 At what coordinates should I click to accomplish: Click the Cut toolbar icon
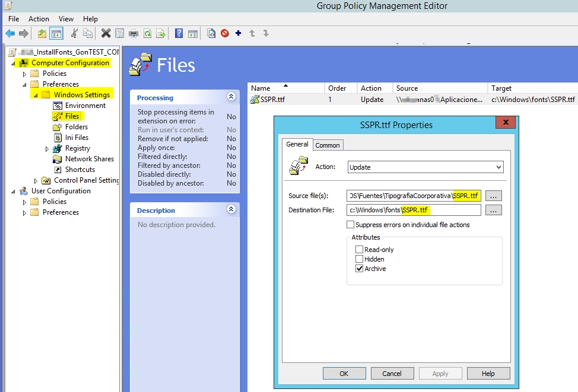74,33
